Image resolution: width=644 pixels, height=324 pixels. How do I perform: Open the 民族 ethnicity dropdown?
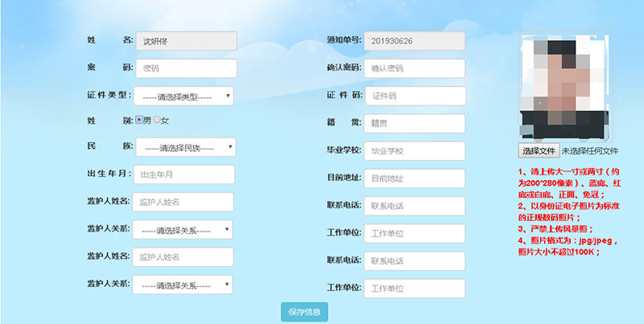[186, 147]
